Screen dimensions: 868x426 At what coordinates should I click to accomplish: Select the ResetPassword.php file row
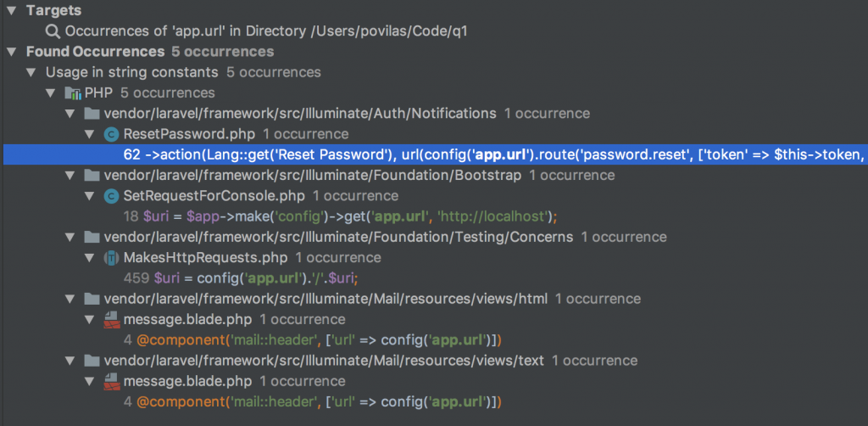[236, 135]
